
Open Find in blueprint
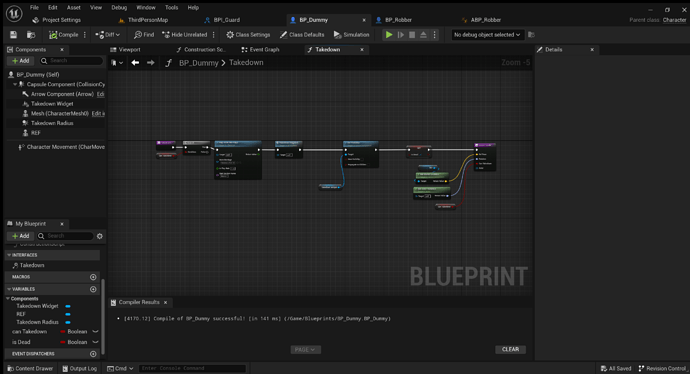point(144,35)
